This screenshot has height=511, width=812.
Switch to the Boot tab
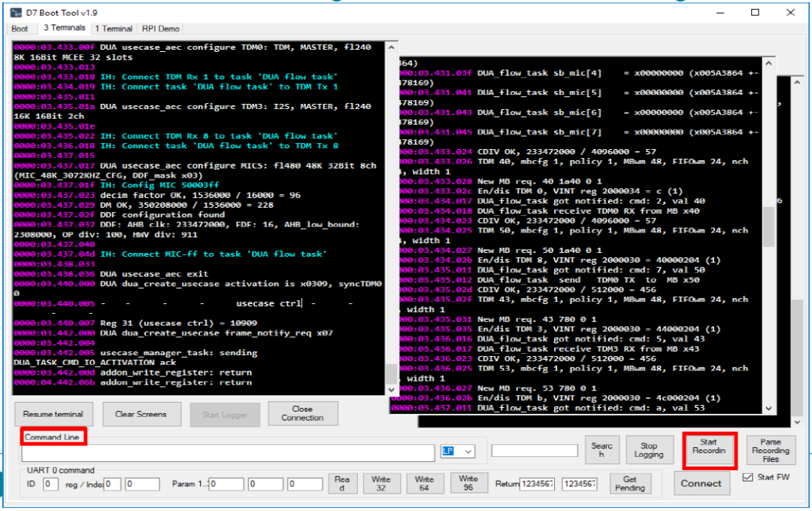[x=20, y=29]
